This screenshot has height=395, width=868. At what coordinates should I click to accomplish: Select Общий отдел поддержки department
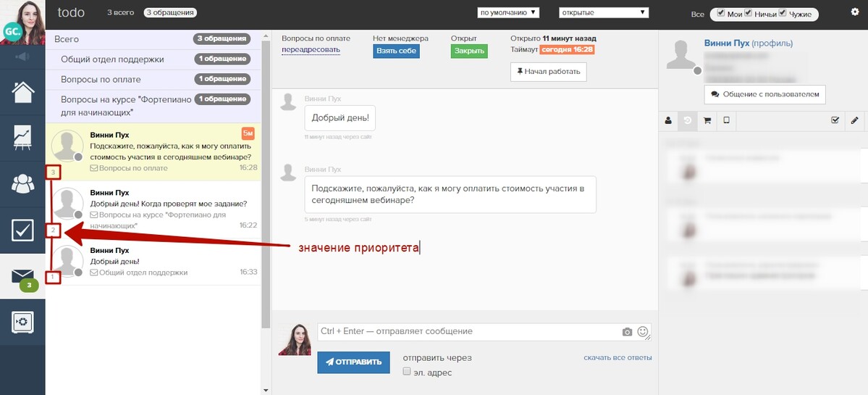tap(153, 59)
